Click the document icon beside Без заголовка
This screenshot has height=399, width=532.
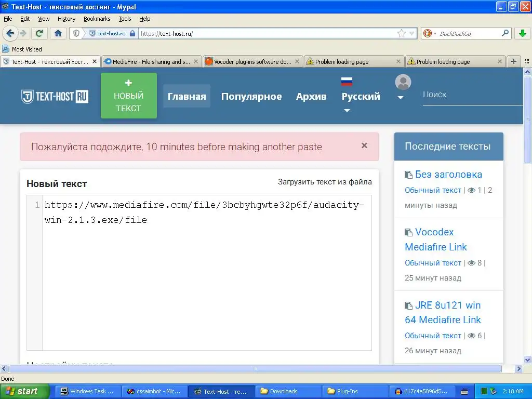point(408,175)
